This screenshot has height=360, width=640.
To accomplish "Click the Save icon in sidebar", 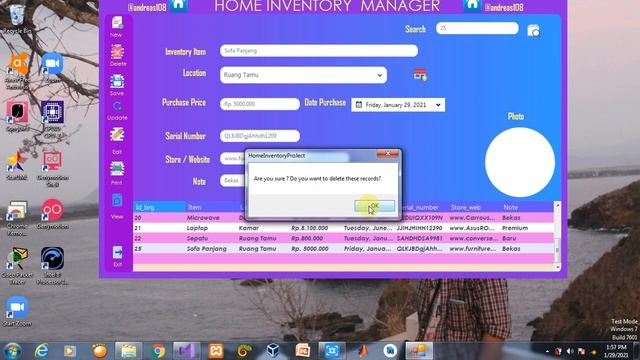I will coord(117,82).
